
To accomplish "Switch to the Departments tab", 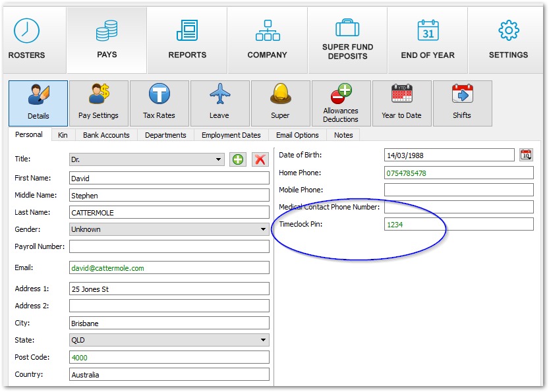I will [165, 135].
